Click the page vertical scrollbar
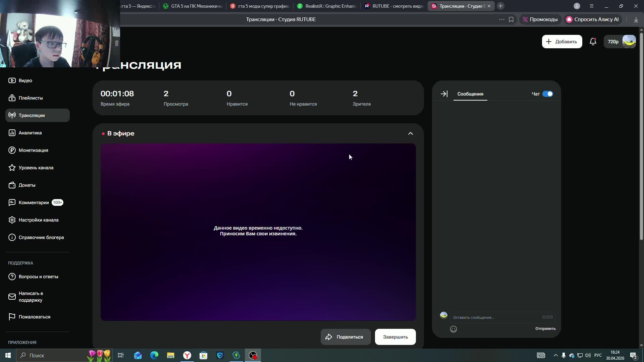 tap(641, 134)
